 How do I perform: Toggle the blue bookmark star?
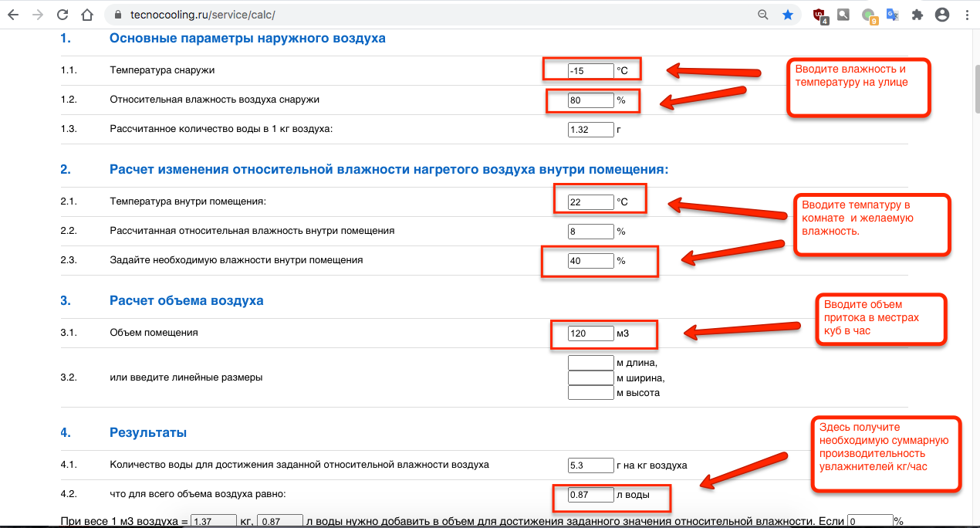[787, 15]
